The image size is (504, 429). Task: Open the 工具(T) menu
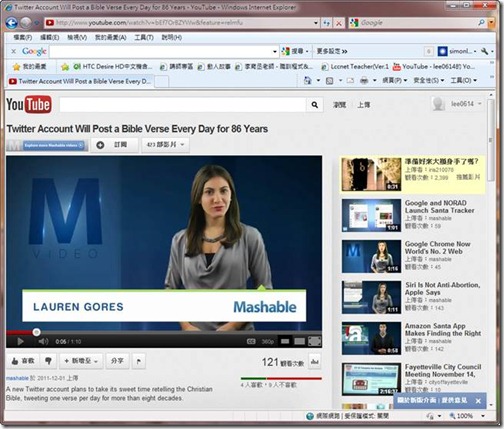click(x=144, y=37)
